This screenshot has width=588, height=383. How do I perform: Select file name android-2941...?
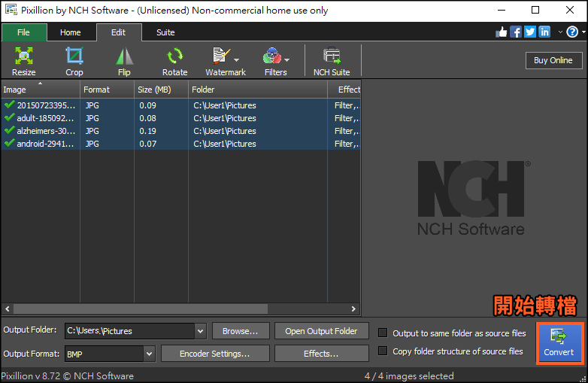45,144
